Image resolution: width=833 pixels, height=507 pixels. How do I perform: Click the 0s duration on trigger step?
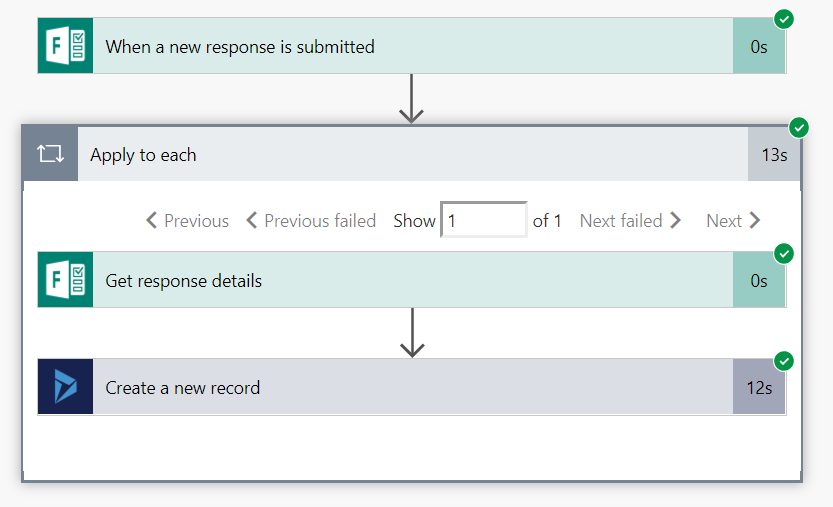pyautogui.click(x=759, y=46)
